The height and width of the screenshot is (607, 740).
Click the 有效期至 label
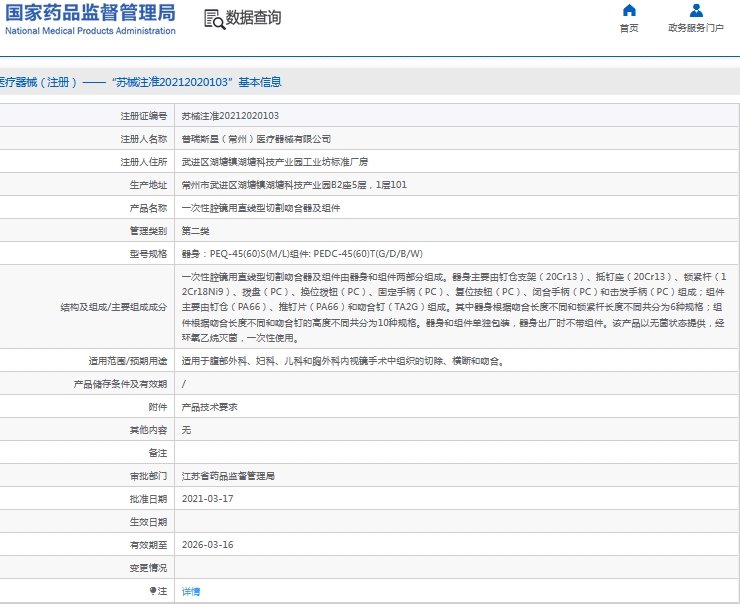coord(149,545)
